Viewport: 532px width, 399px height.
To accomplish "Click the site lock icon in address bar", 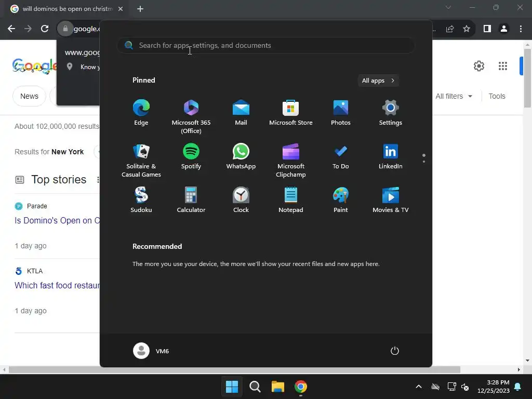I will [x=65, y=29].
